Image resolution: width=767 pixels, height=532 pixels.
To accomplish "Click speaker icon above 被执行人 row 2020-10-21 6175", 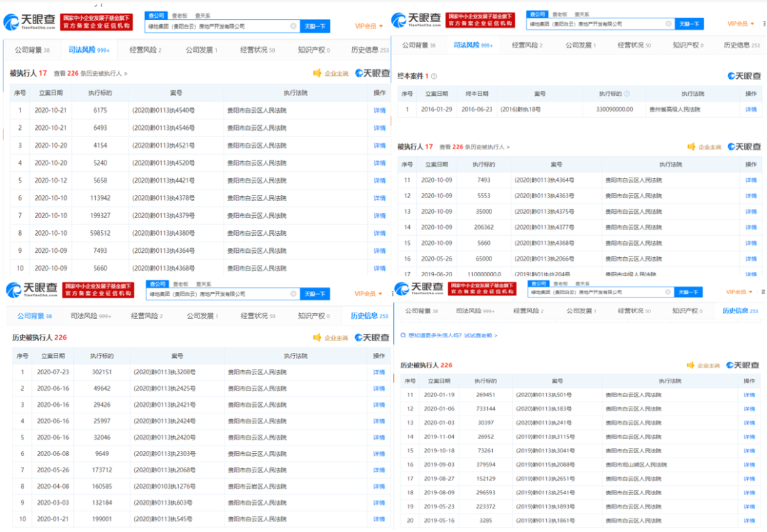I will (317, 73).
